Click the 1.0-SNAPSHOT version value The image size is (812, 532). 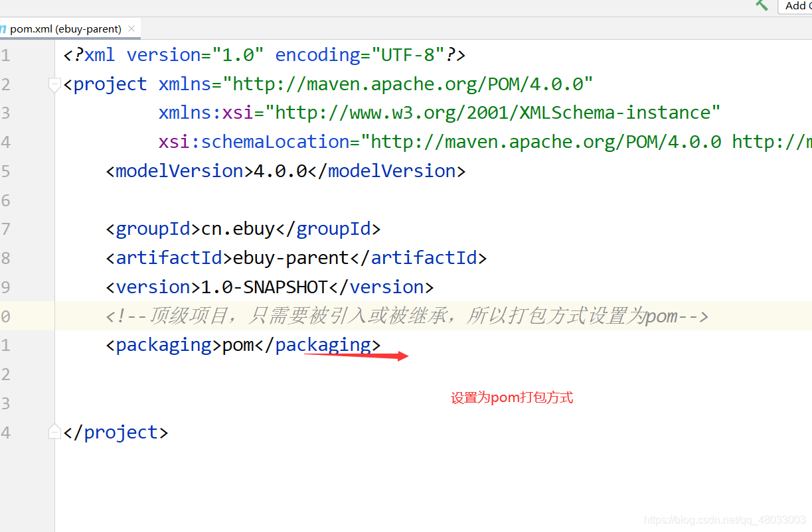click(x=264, y=287)
